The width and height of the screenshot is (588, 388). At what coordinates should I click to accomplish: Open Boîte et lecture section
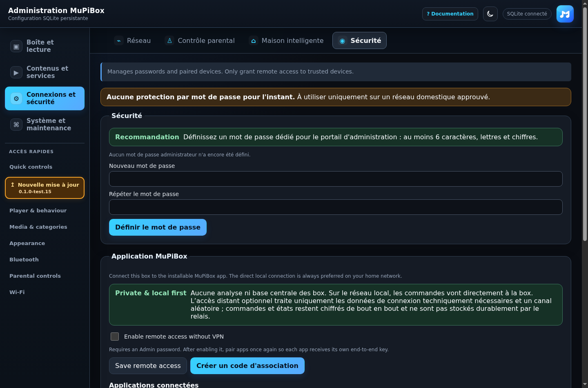pos(45,46)
